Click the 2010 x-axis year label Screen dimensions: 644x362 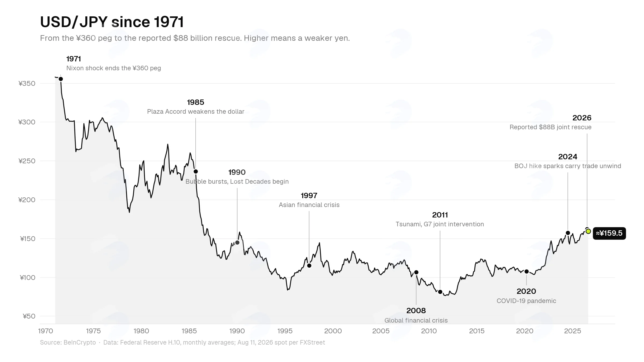click(429, 331)
